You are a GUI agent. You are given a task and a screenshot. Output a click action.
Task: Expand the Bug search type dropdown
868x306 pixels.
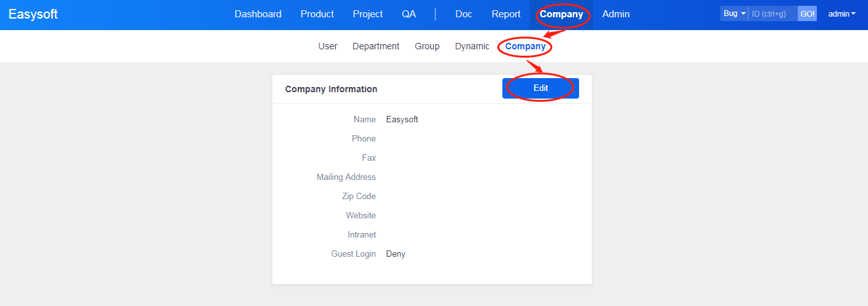point(734,13)
